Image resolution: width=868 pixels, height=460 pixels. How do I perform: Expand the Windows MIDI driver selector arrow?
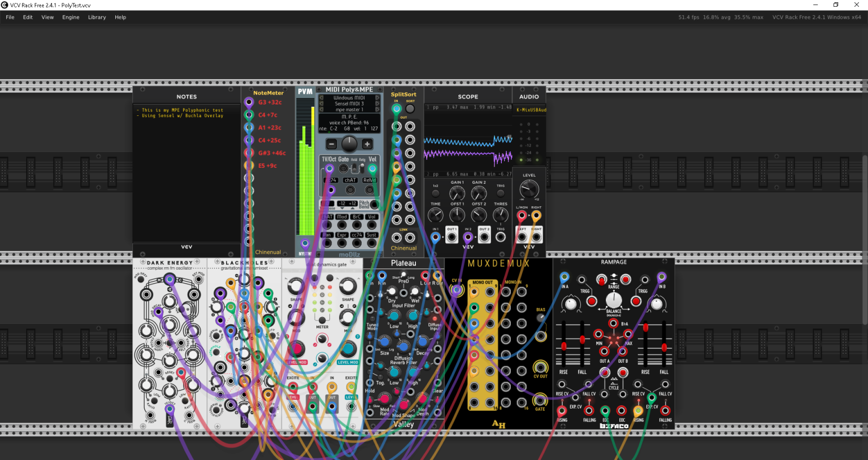(377, 98)
